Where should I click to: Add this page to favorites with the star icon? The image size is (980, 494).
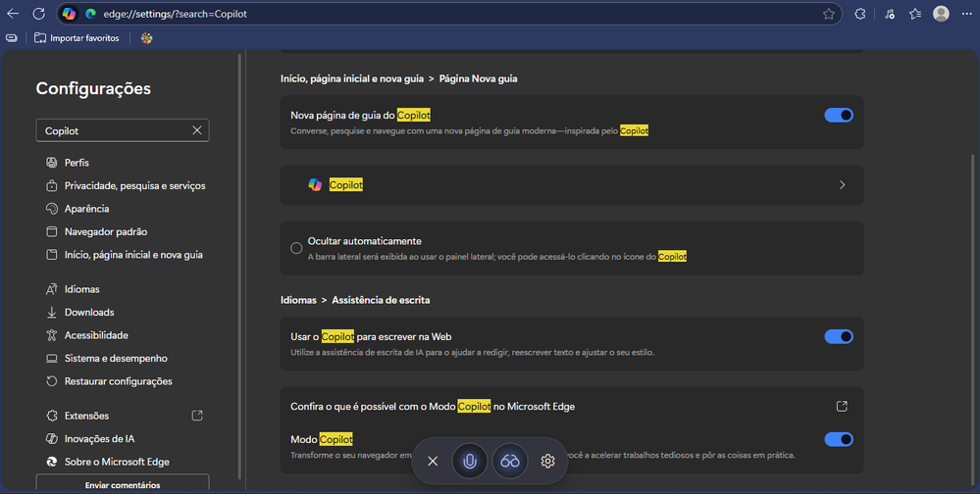pos(829,14)
